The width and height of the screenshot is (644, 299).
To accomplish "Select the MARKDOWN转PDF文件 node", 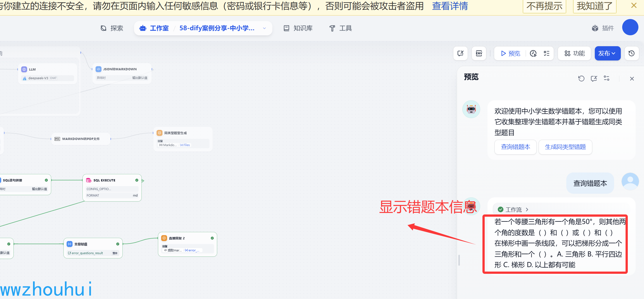I will [x=81, y=139].
